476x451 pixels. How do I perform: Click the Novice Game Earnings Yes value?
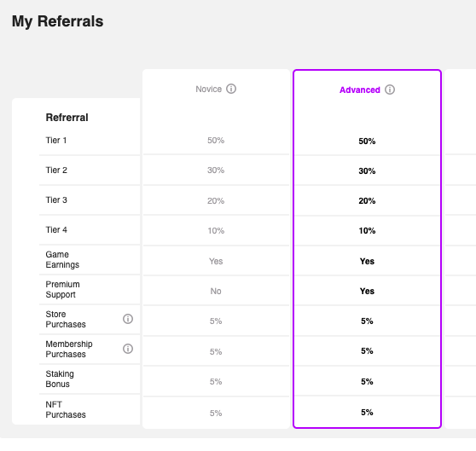pyautogui.click(x=216, y=261)
